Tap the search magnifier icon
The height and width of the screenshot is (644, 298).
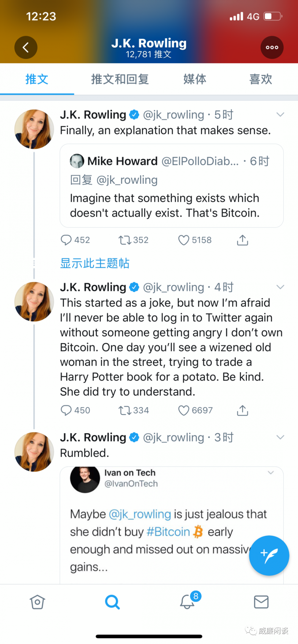[112, 602]
